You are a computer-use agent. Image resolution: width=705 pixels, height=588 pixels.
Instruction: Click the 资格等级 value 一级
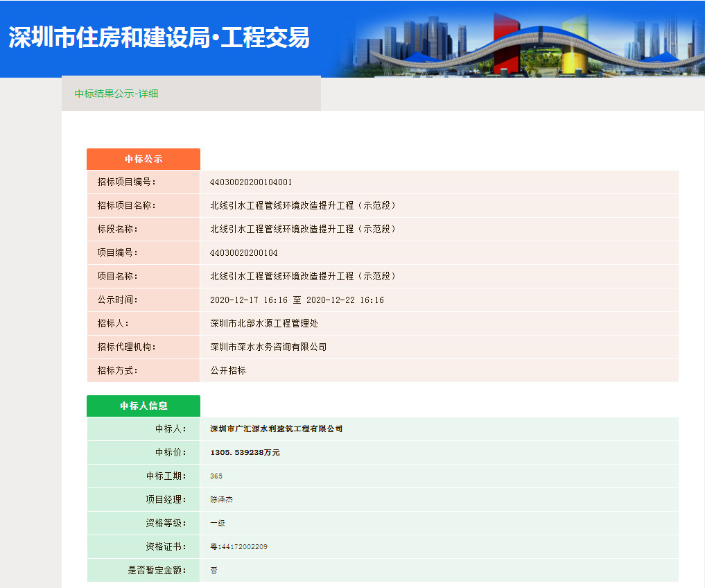(218, 523)
